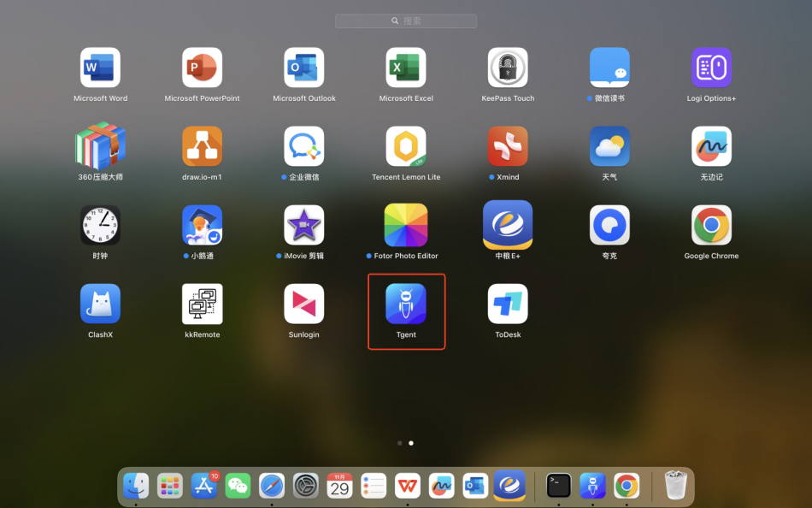Launch Fotor Photo Editor
The width and height of the screenshot is (812, 508).
pos(405,225)
